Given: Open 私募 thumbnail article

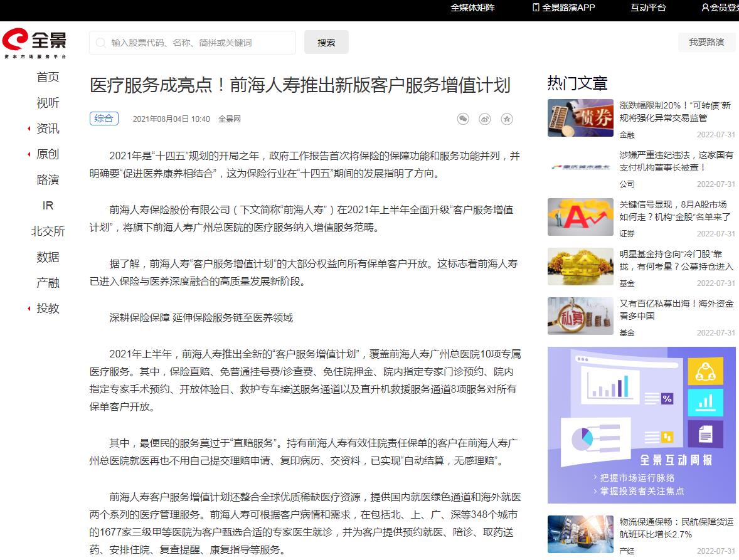Looking at the screenshot, I should tap(580, 316).
